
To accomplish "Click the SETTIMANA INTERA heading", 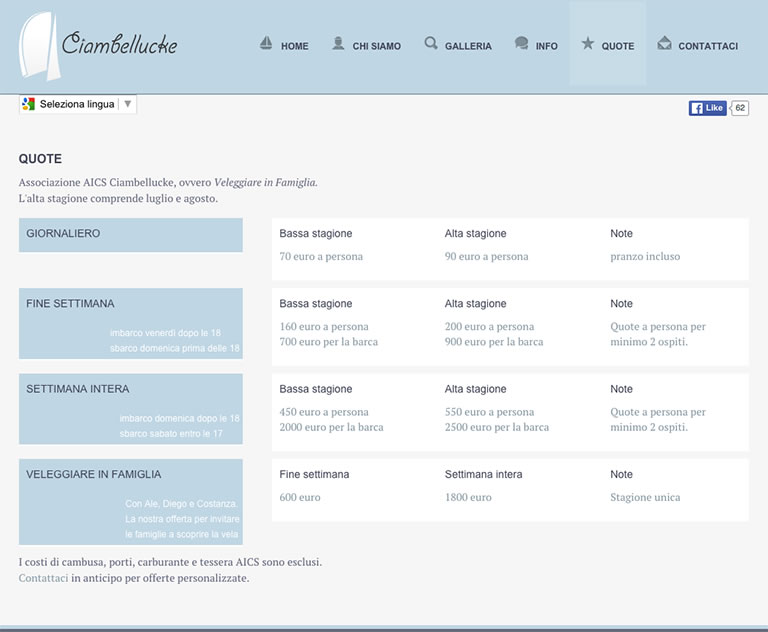I will 78,389.
